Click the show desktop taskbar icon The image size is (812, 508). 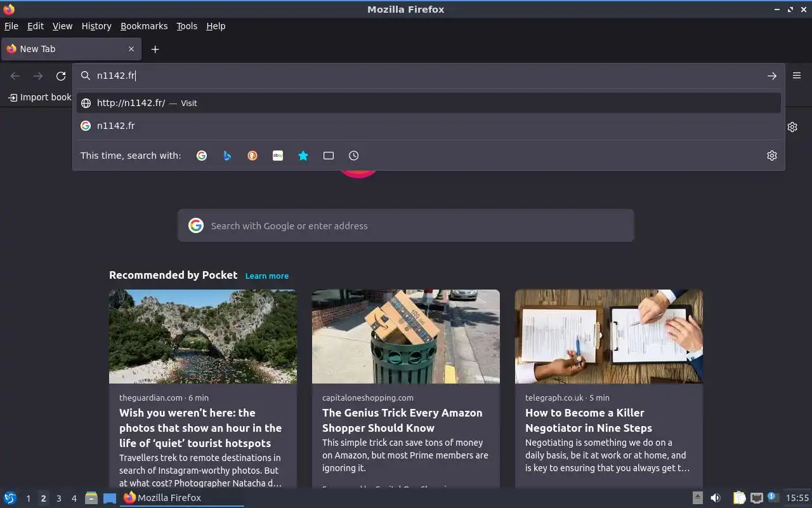[x=110, y=498]
